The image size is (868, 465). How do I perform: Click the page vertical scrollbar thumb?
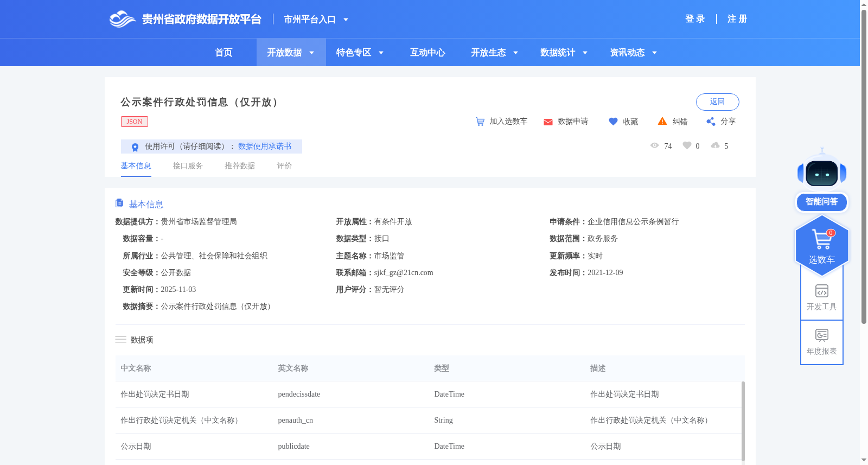click(x=864, y=167)
